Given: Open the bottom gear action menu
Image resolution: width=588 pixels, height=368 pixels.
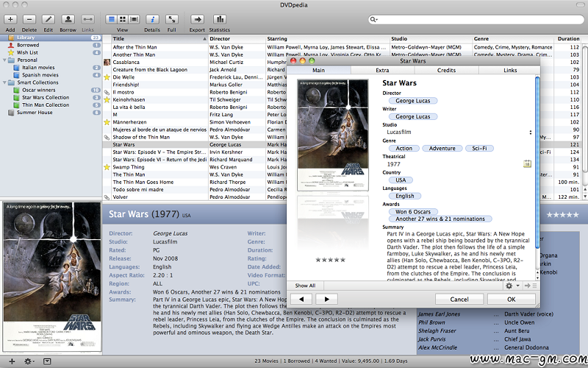Looking at the screenshot, I should pos(29,361).
